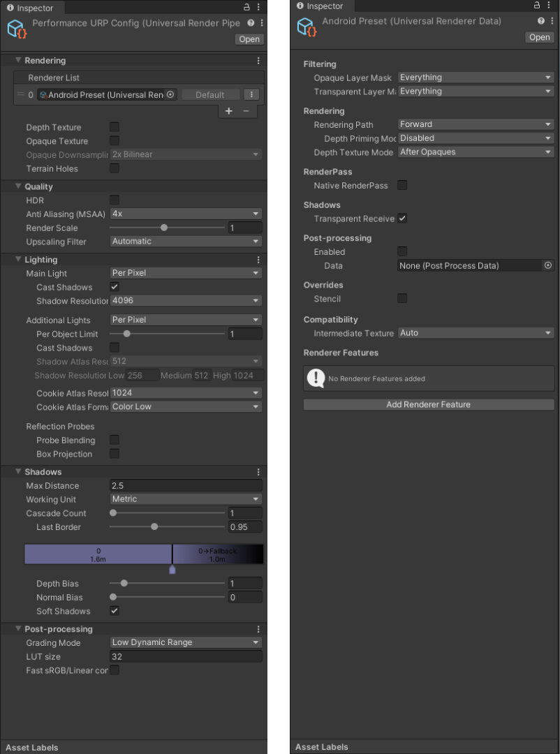560x754 pixels.
Task: Open the Rendering Path dropdown
Action: (x=476, y=124)
